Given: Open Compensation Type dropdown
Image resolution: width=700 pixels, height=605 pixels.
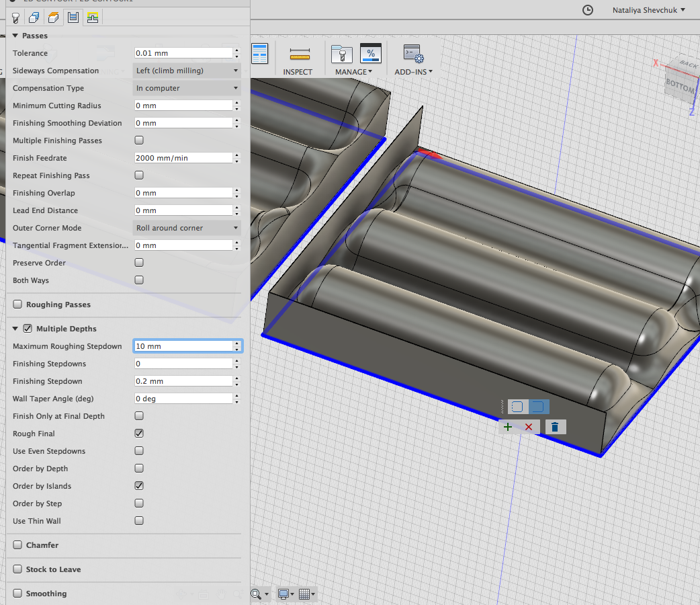Looking at the screenshot, I should point(187,88).
